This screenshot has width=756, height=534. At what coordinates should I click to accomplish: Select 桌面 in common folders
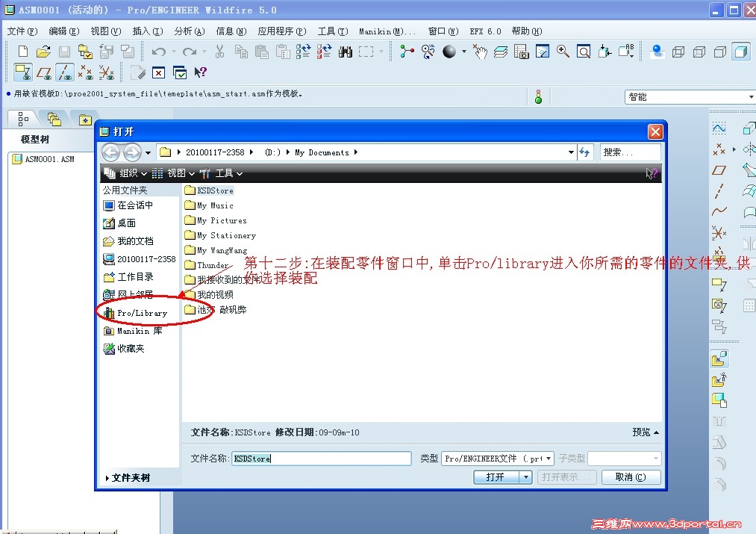(120, 223)
